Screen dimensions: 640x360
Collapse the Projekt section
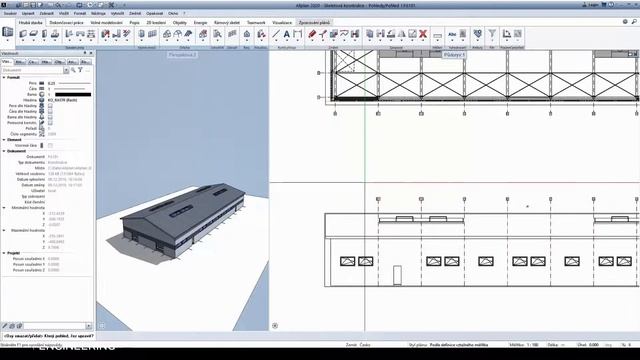4,253
